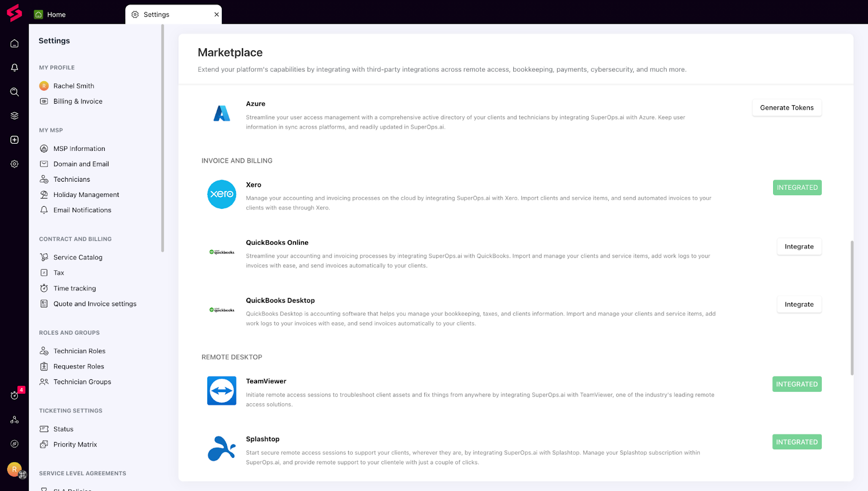Click the Xero integration title
Screen dimensions: 868x491
(253, 185)
